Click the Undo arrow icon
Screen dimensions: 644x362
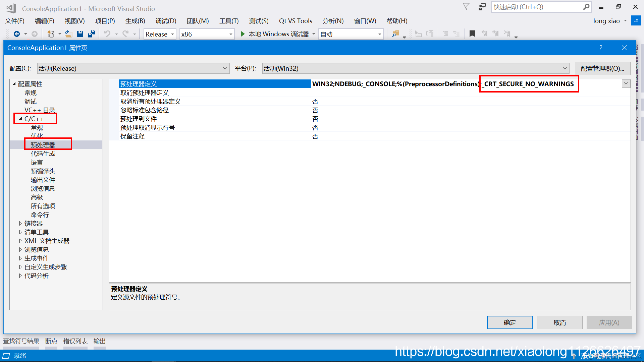point(107,34)
